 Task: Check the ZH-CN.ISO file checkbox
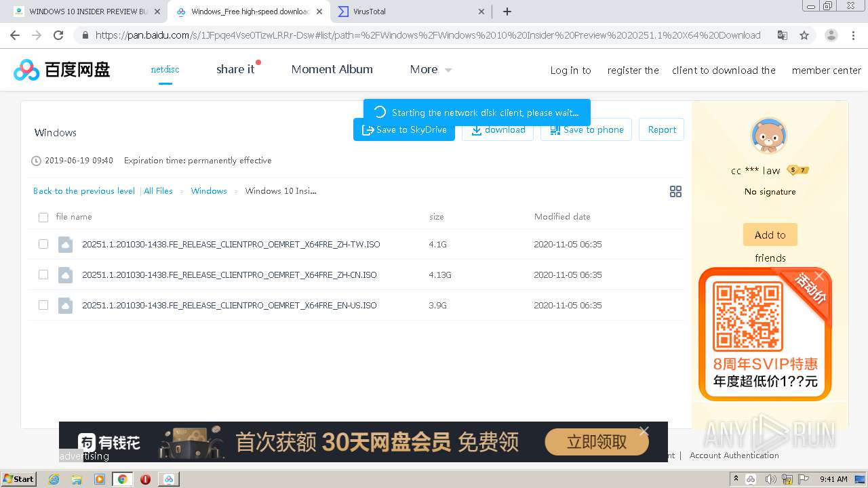tap(43, 274)
